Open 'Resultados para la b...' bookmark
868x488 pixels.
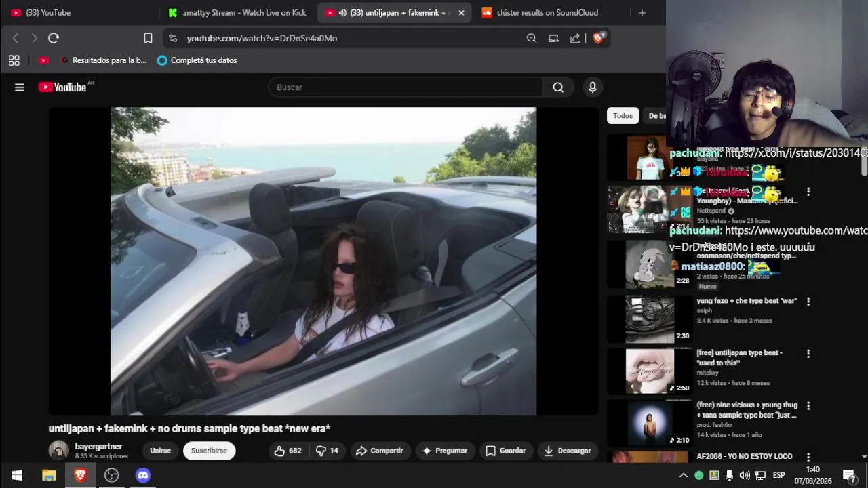coord(104,60)
